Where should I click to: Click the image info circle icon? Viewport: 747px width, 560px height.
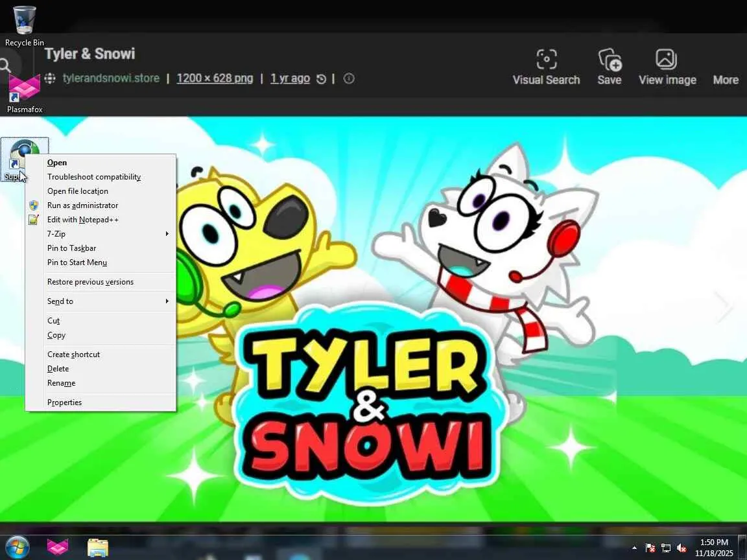[x=349, y=78]
